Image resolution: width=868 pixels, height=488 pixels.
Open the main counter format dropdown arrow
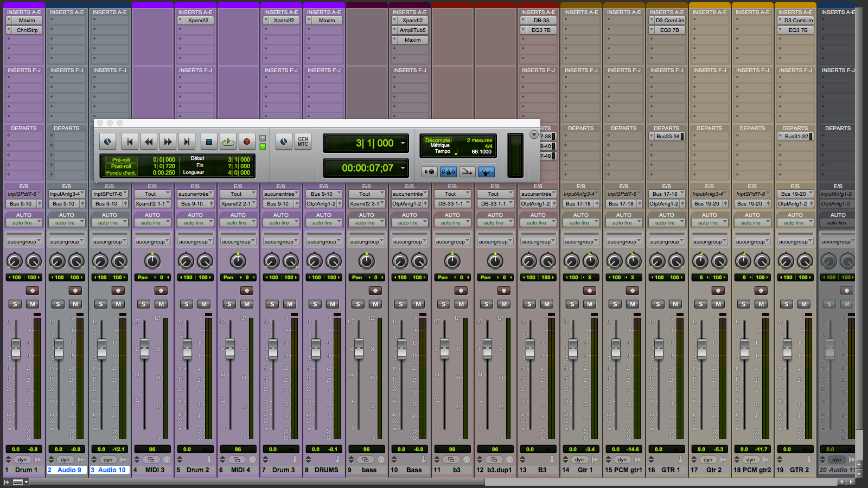click(403, 143)
